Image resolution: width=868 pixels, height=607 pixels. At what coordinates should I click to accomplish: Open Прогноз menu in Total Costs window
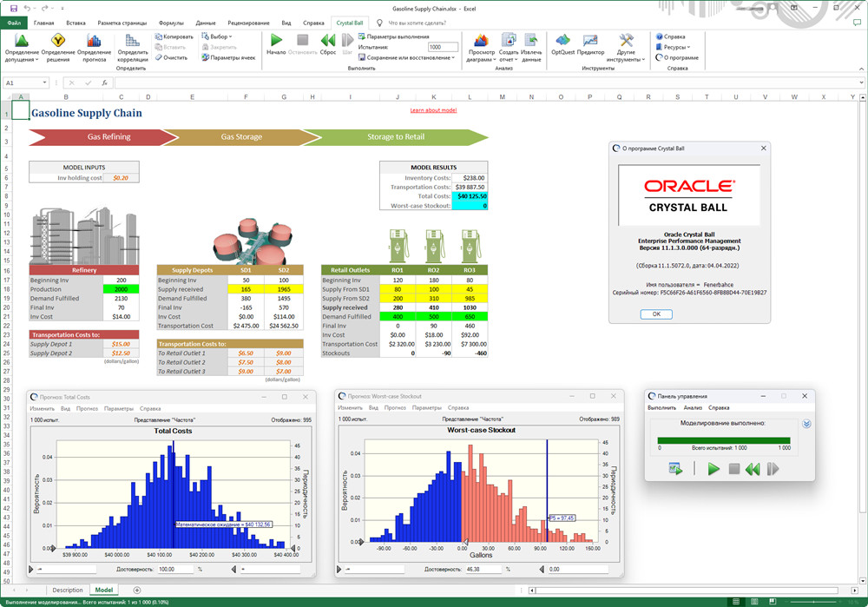tap(87, 409)
